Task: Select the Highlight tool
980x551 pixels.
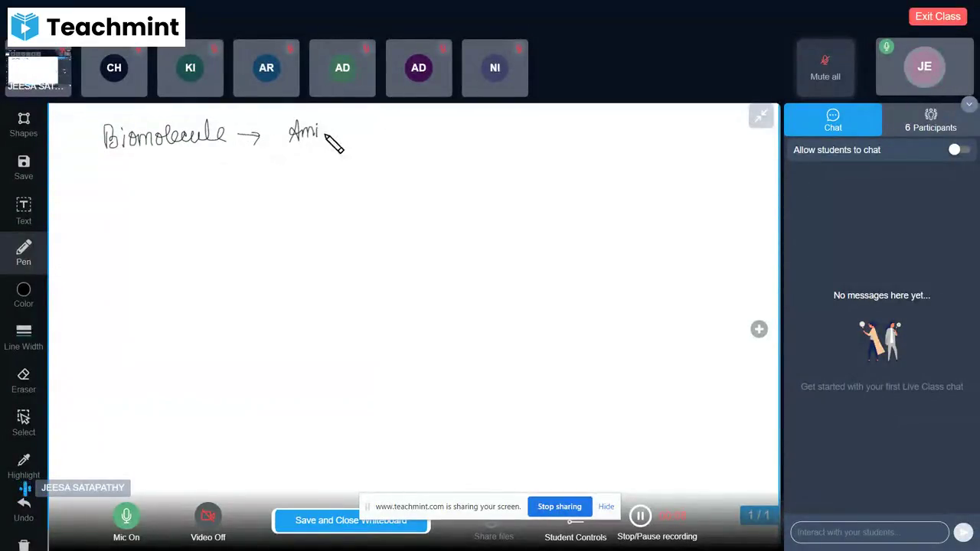Action: (24, 466)
